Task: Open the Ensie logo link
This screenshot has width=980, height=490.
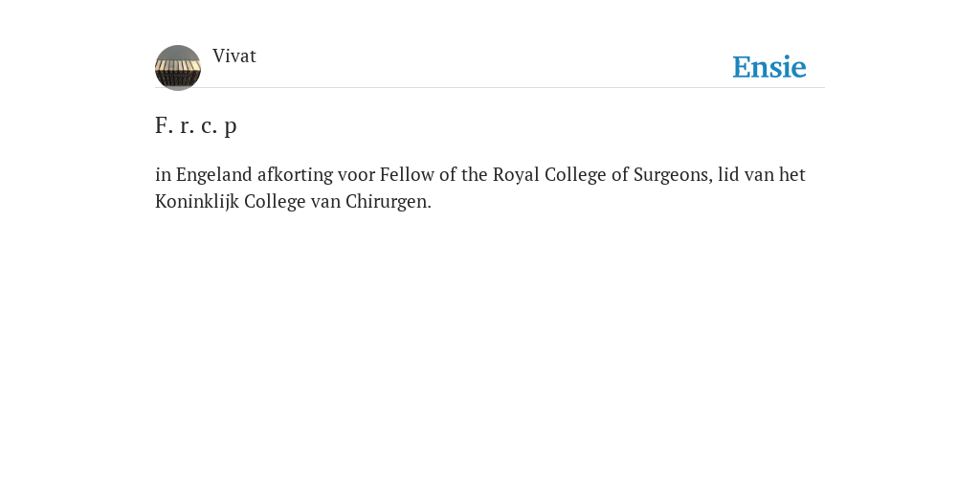Action: (x=769, y=67)
